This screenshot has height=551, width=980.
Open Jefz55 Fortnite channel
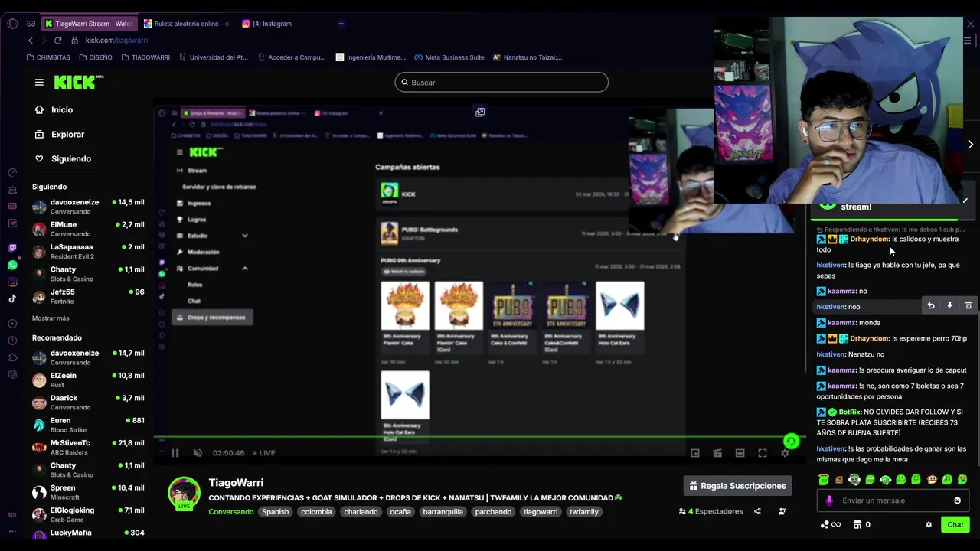pyautogui.click(x=88, y=296)
